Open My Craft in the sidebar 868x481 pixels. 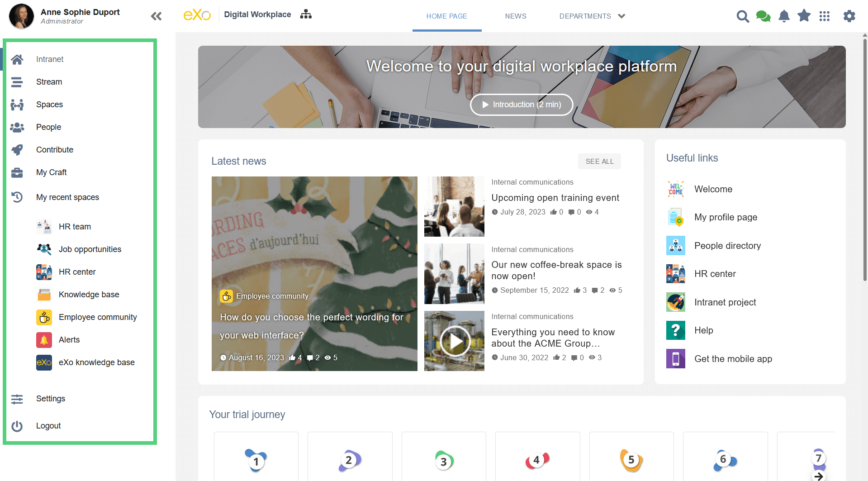[x=52, y=172]
